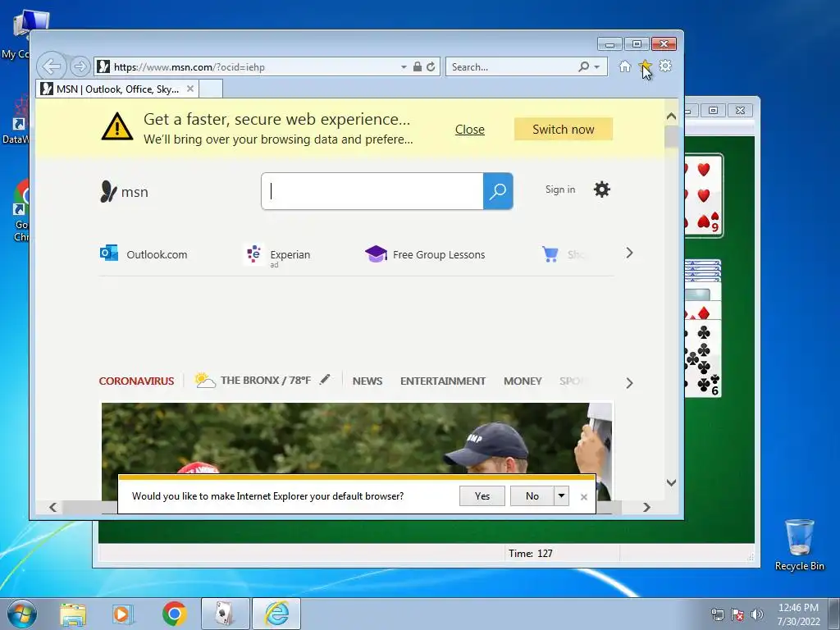
Task: Click the refresh page icon in address bar
Action: pyautogui.click(x=431, y=67)
